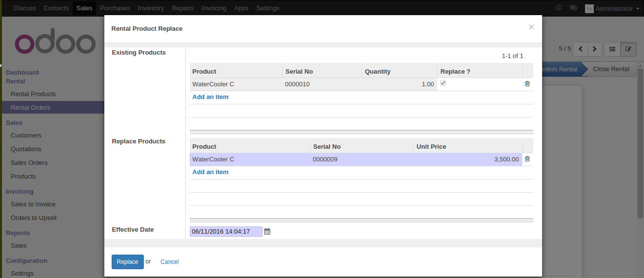
Task: Click the Cancel link
Action: (170, 262)
